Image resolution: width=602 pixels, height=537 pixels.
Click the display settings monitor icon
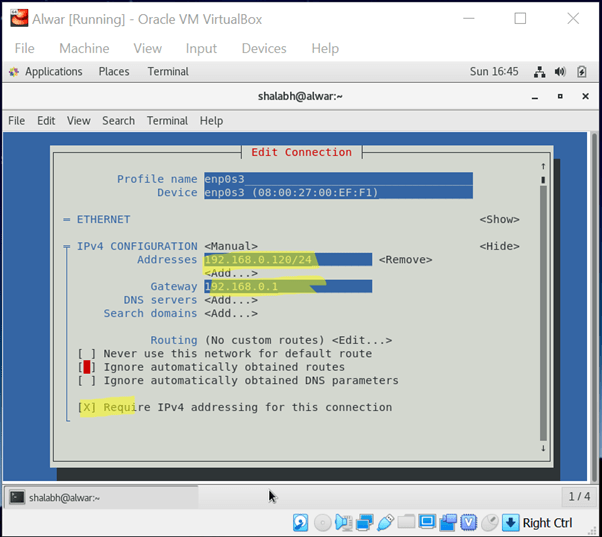coord(427,523)
